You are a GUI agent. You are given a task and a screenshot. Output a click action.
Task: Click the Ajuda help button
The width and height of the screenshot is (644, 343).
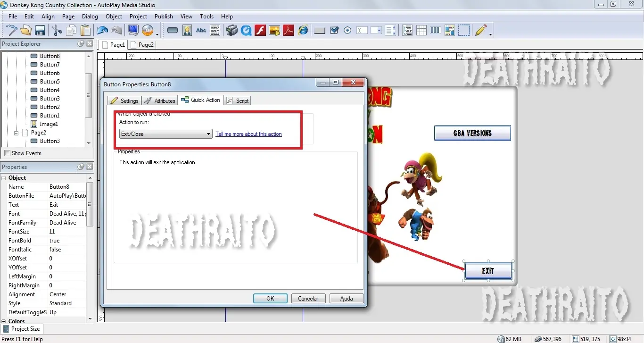click(x=347, y=298)
